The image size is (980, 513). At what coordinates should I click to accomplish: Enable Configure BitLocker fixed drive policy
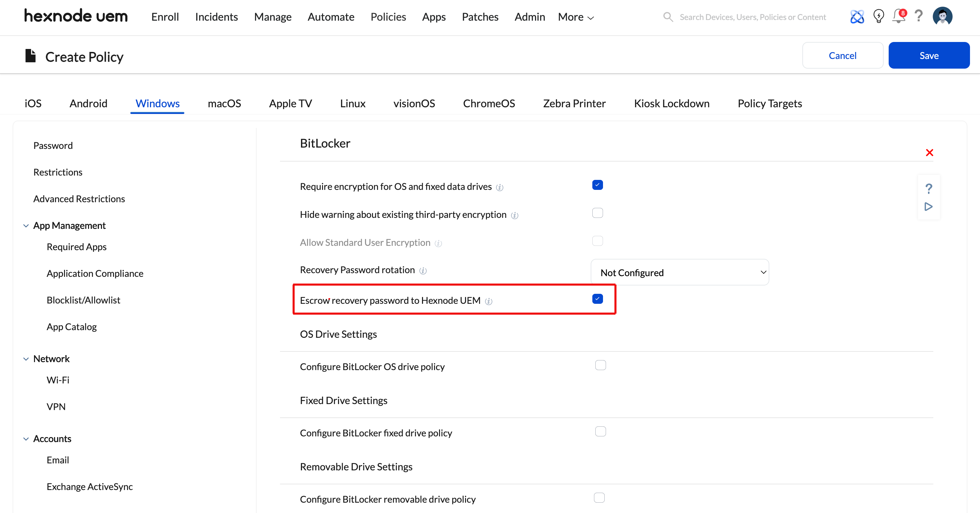pyautogui.click(x=600, y=431)
